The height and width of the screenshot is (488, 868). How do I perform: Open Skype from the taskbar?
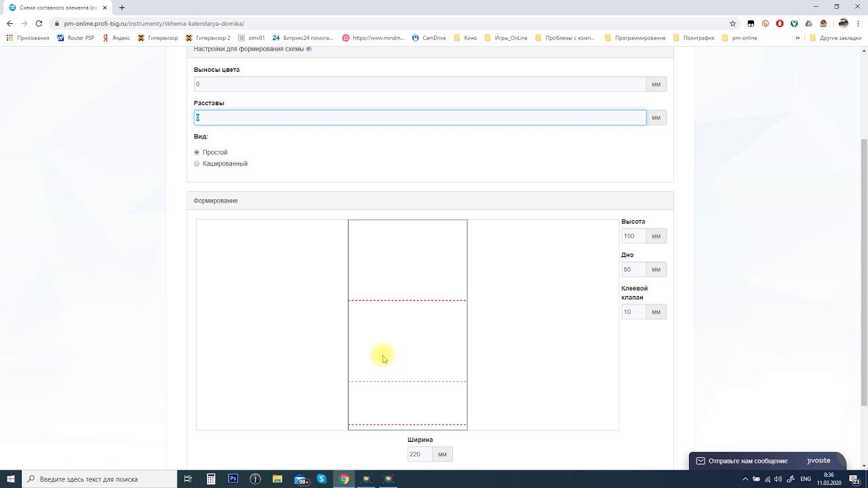coord(321,479)
